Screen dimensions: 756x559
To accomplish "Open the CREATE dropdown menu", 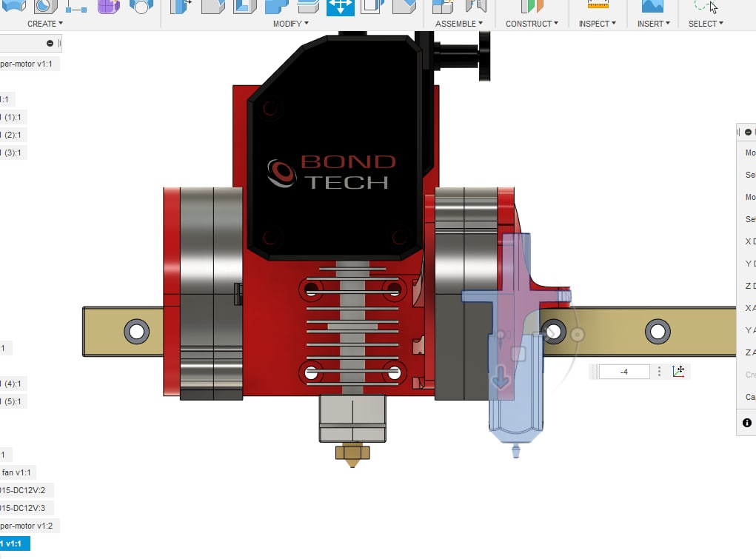I will pos(45,24).
